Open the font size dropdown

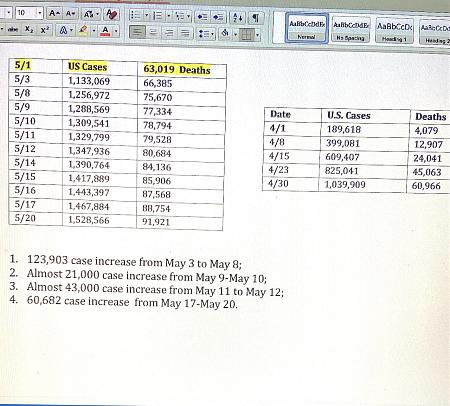click(40, 13)
